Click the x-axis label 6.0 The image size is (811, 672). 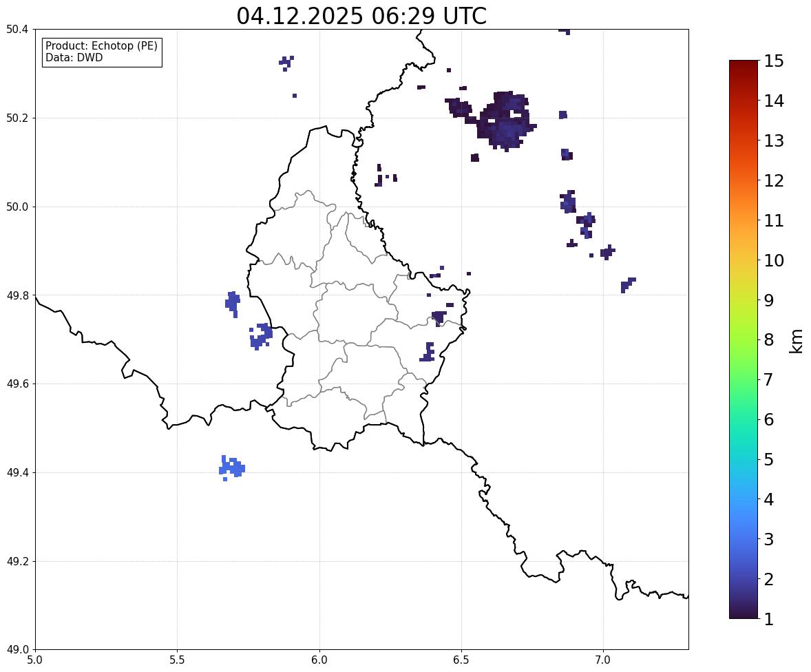(319, 660)
